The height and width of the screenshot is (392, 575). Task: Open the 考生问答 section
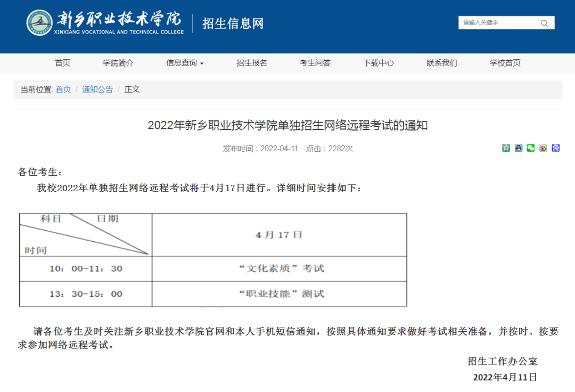[315, 63]
